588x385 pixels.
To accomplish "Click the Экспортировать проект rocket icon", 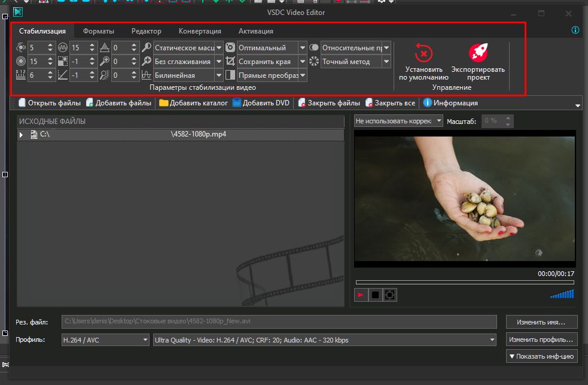I will [478, 53].
